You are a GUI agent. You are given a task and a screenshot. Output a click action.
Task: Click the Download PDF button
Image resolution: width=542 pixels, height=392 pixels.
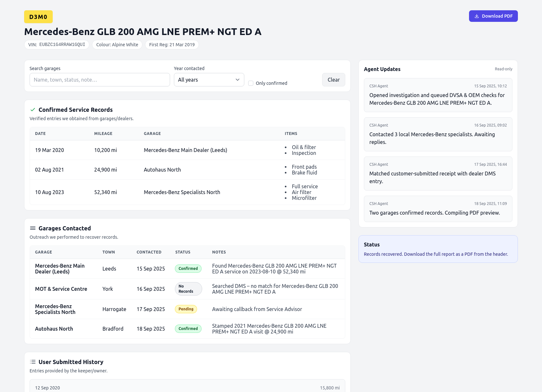click(x=493, y=16)
